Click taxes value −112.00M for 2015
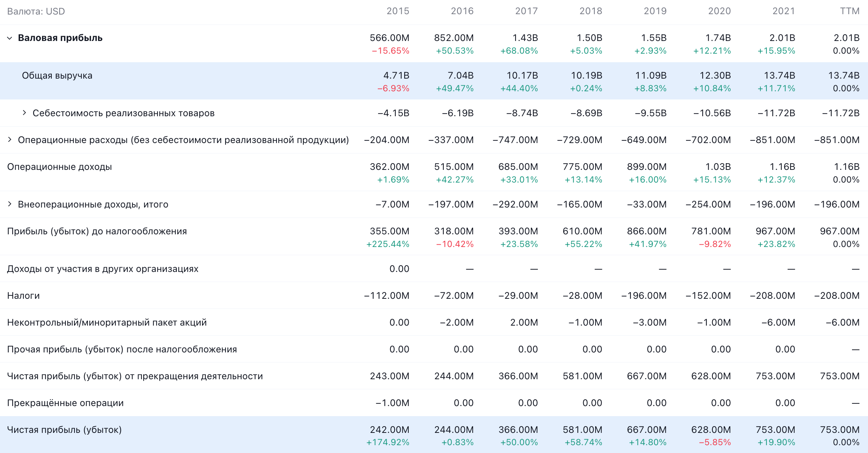The width and height of the screenshot is (868, 453). 387,296
